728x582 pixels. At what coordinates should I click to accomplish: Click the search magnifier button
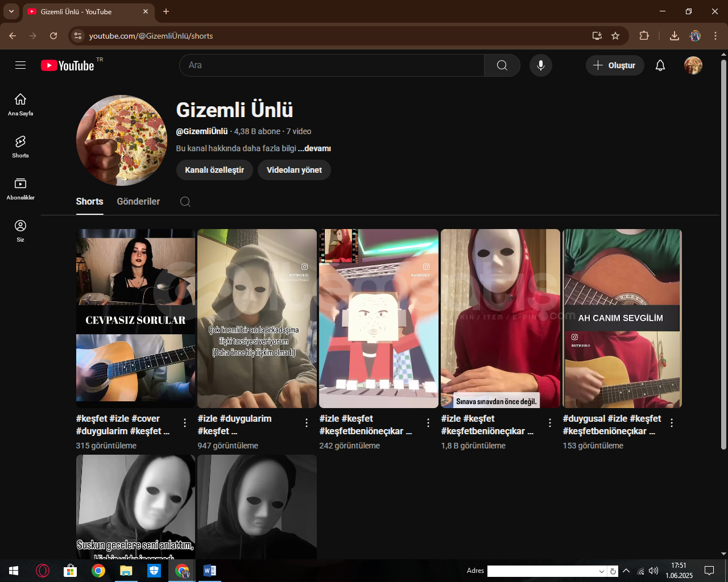click(x=502, y=65)
